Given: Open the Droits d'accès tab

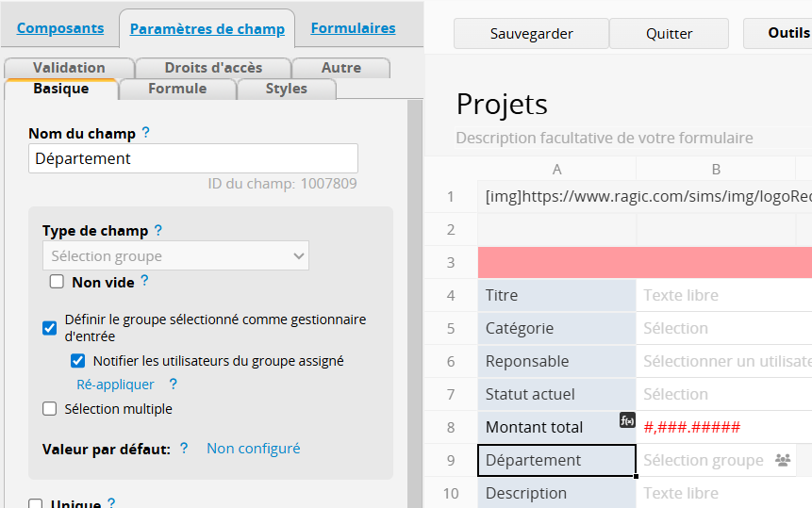Looking at the screenshot, I should tap(213, 68).
